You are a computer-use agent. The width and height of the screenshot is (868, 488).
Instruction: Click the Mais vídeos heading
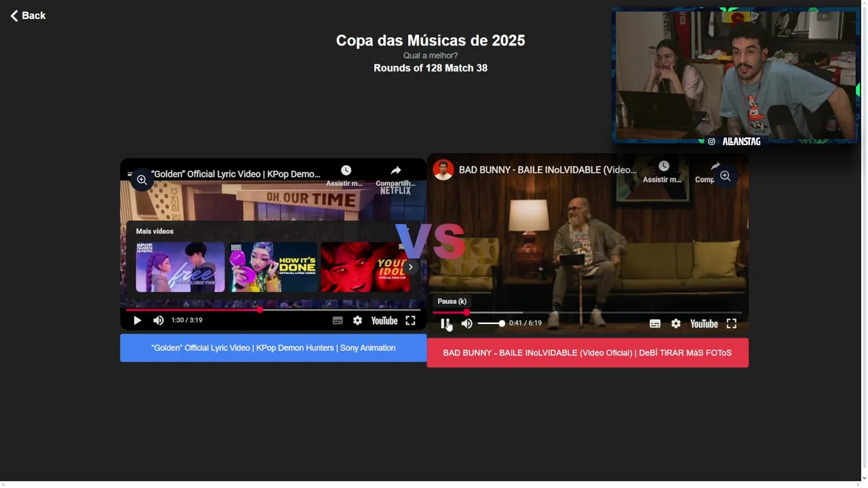(155, 231)
